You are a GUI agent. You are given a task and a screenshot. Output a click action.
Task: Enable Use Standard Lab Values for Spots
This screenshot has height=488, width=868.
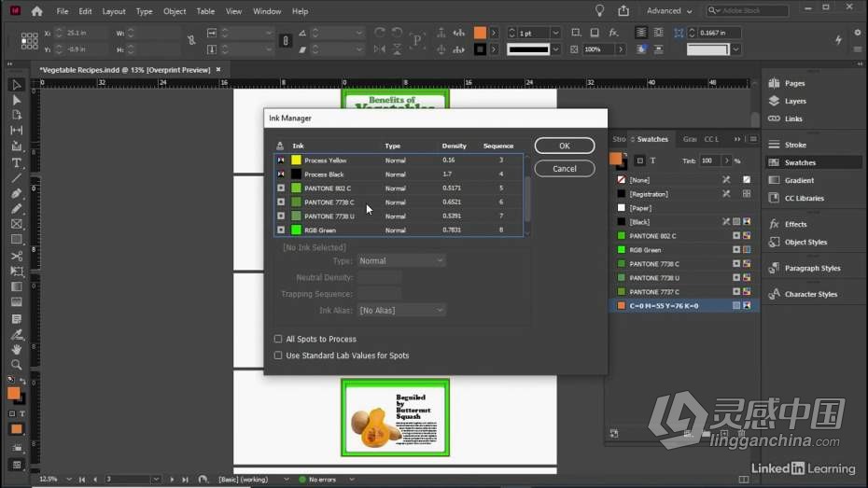pyautogui.click(x=278, y=356)
